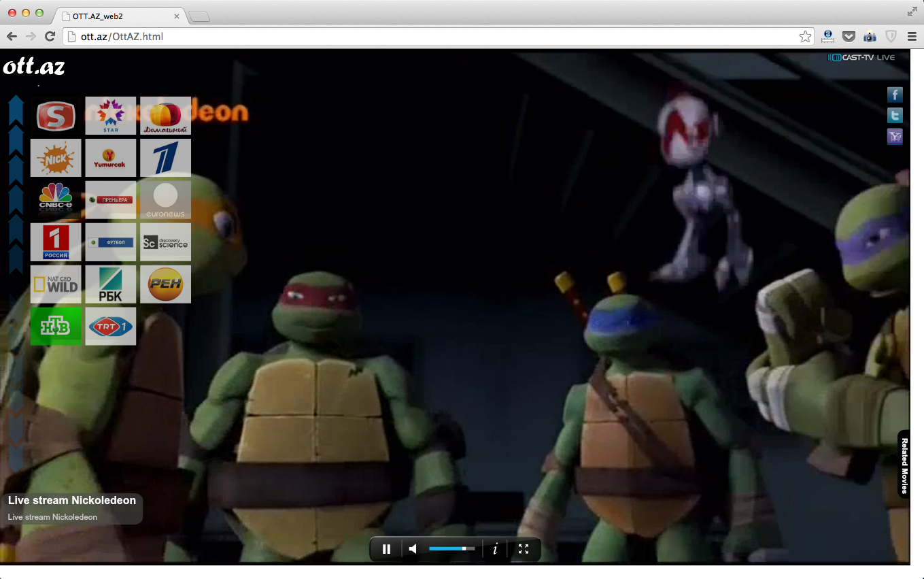Screen dimensions: 924x579
Task: Pause the live stream
Action: click(x=386, y=549)
